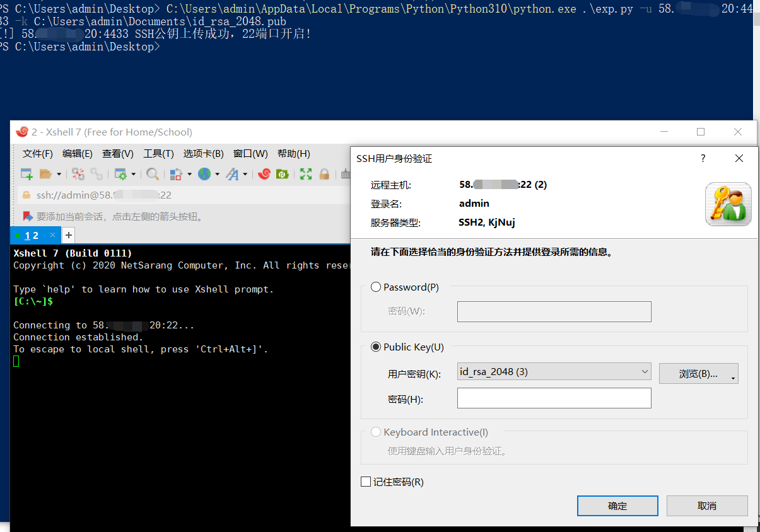
Task: Click the ? help button in SSH dialog
Action: (703, 159)
